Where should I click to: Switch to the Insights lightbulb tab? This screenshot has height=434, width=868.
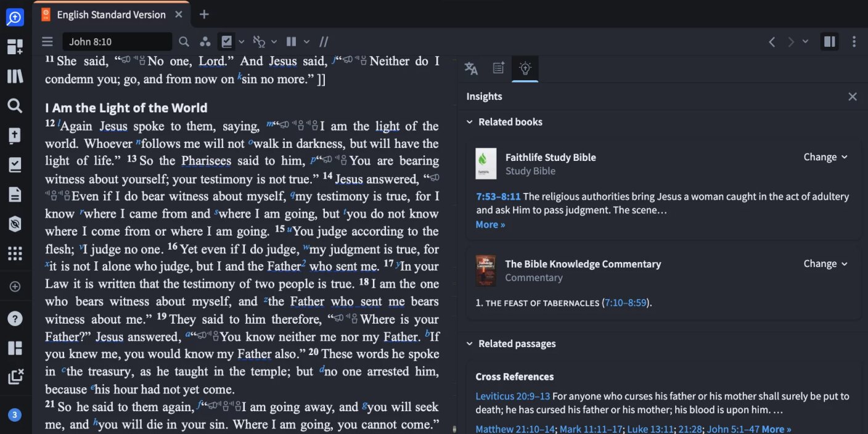pyautogui.click(x=525, y=68)
